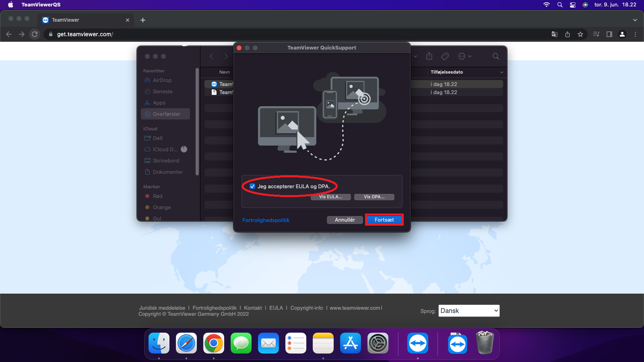The width and height of the screenshot is (644, 362).
Task: Select Overførsler in Finder sidebar
Action: (165, 114)
